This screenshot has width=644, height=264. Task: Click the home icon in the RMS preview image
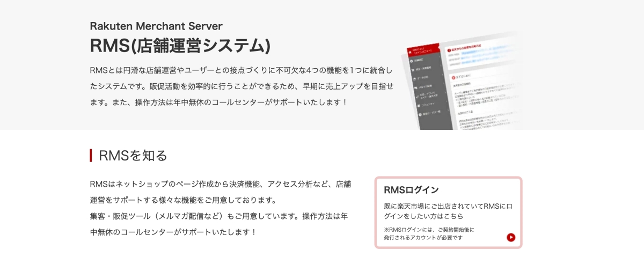(411, 53)
